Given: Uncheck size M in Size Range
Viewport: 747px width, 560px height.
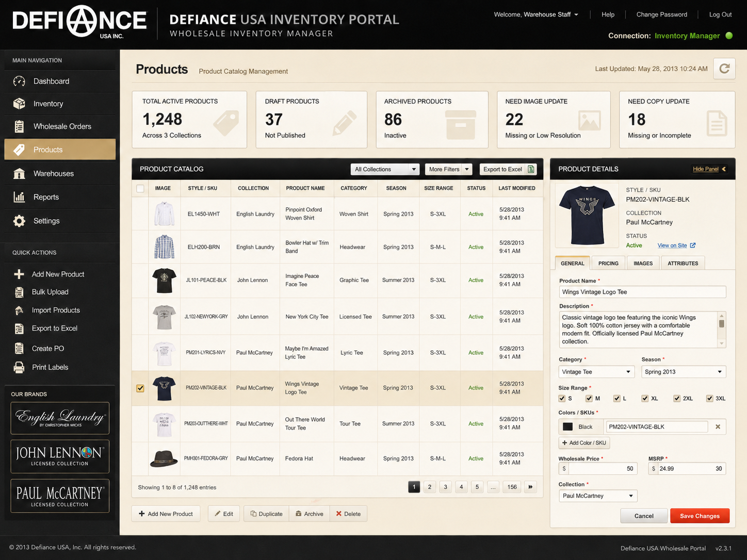Looking at the screenshot, I should (x=589, y=398).
